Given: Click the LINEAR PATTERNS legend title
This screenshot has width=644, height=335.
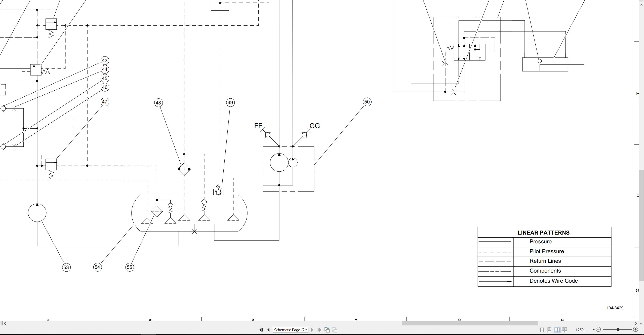Looking at the screenshot, I should (544, 233).
